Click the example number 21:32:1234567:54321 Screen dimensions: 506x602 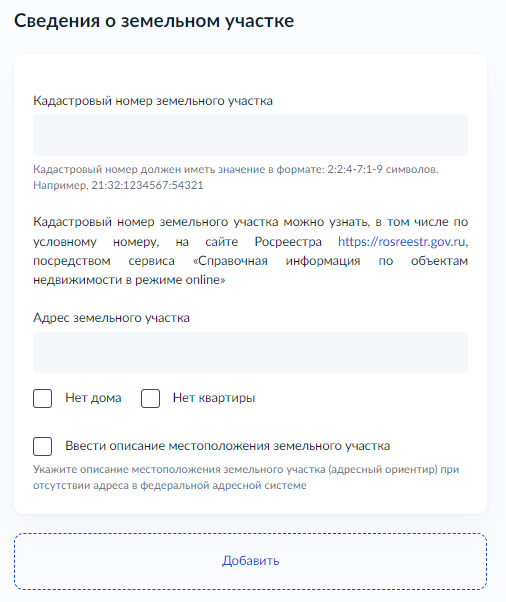coord(147,185)
